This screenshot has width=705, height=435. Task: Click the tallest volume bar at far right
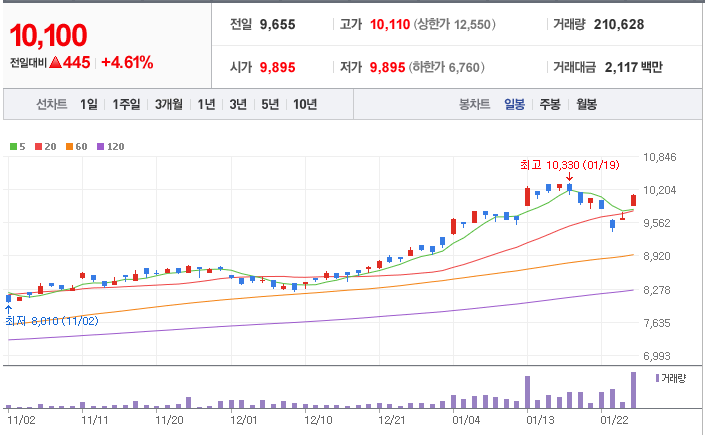click(634, 390)
